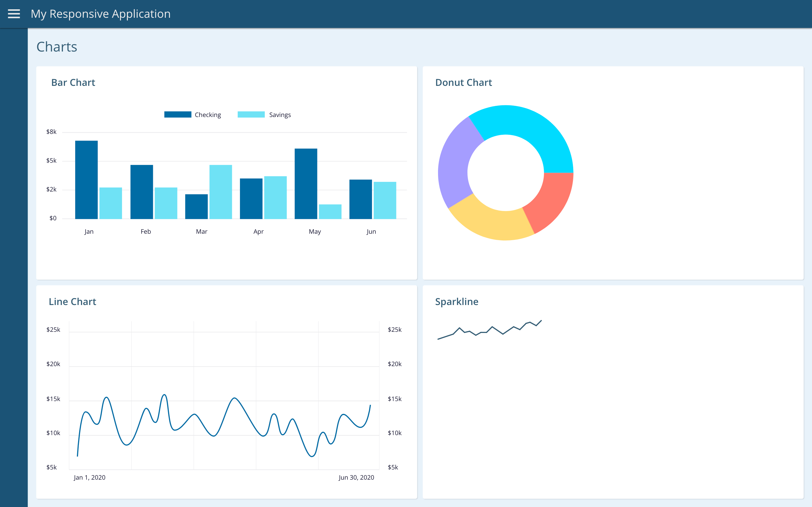Click the Jun 30, 2020 axis label
The width and height of the screenshot is (812, 507).
click(x=356, y=477)
